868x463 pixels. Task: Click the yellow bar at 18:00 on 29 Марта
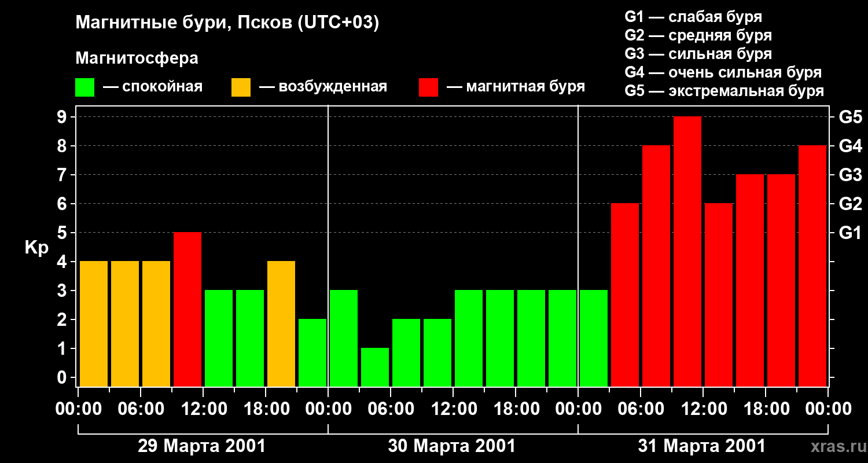coord(281,324)
